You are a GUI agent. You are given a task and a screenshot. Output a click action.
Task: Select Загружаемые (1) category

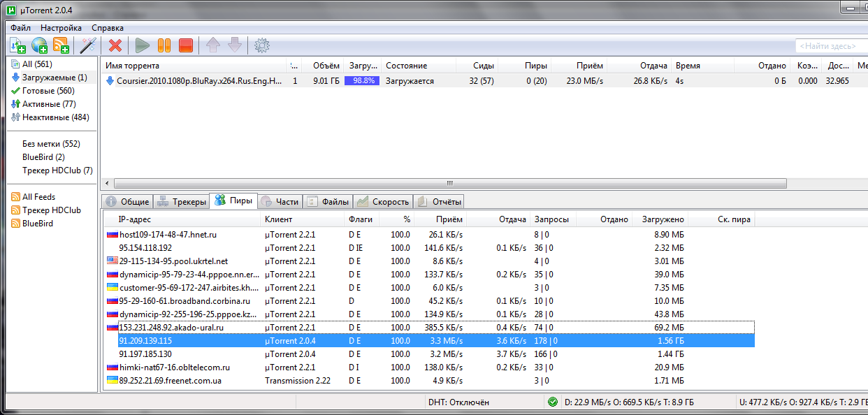pos(55,78)
